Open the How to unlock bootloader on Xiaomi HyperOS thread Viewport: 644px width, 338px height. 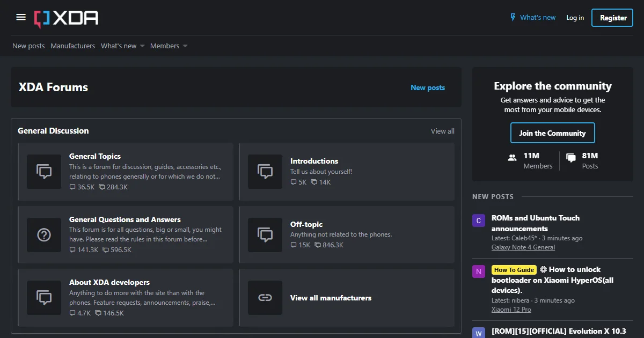tap(553, 280)
